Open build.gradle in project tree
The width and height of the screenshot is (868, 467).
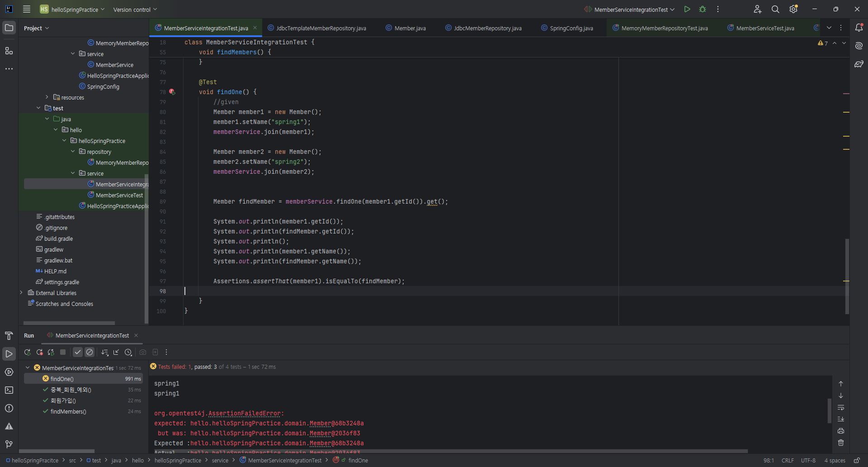tap(58, 238)
